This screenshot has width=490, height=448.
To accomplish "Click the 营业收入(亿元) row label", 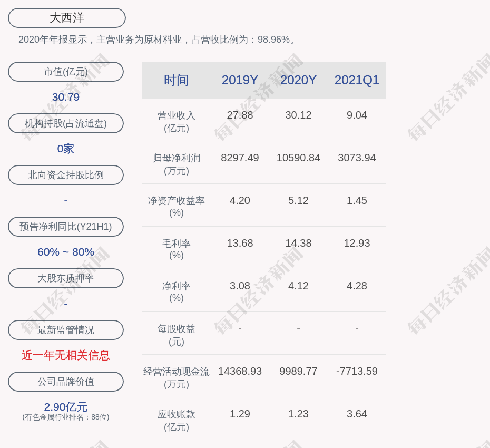I will point(177,122).
